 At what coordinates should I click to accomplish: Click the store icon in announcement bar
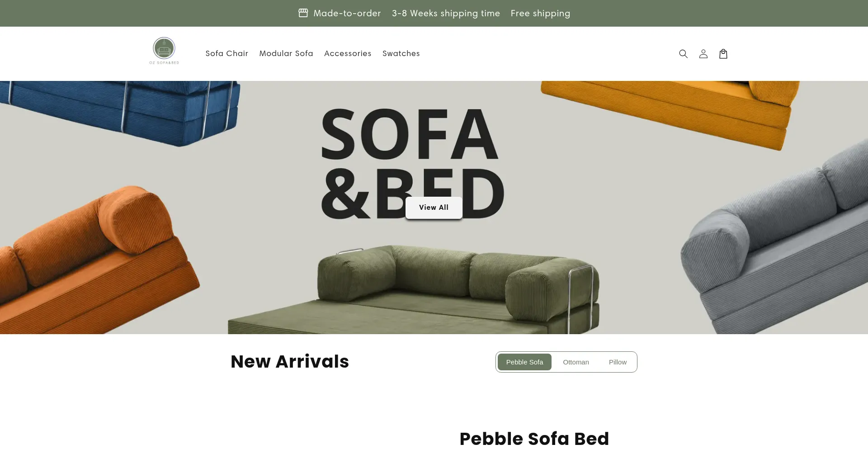(303, 13)
